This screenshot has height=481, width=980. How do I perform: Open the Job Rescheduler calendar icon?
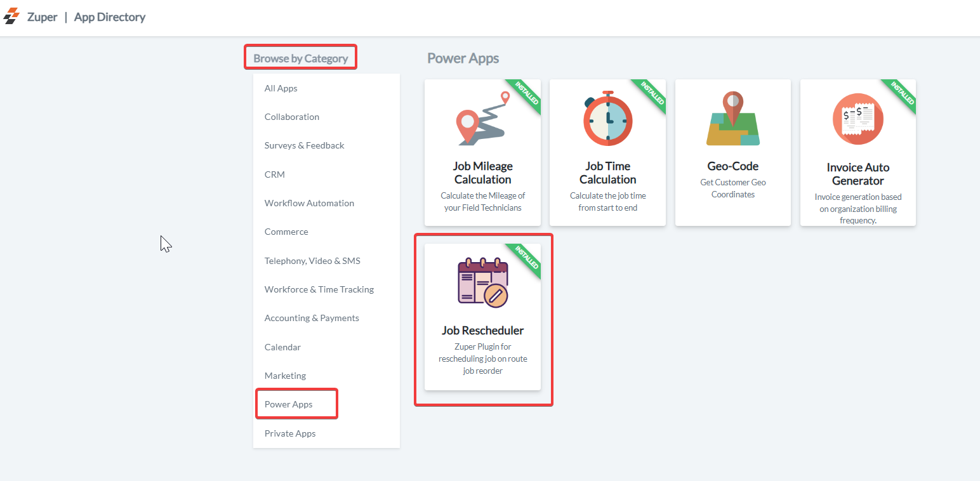coord(483,283)
